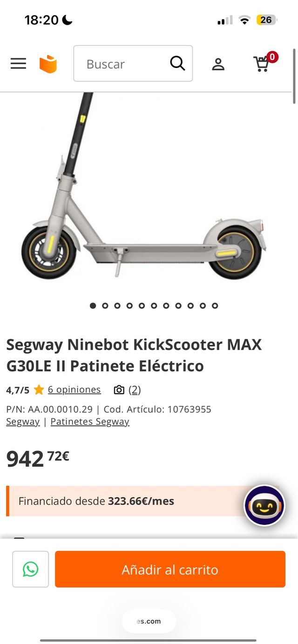Tap the Financiado desde 323.66€/mes banner

point(126,501)
